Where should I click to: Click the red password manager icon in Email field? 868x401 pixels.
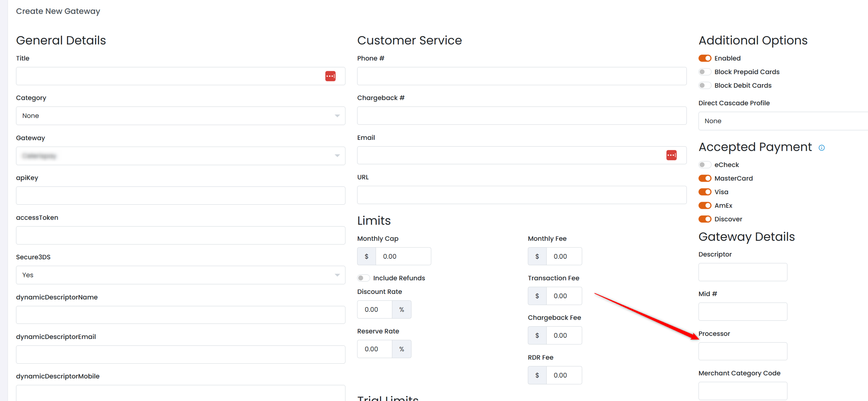click(671, 155)
